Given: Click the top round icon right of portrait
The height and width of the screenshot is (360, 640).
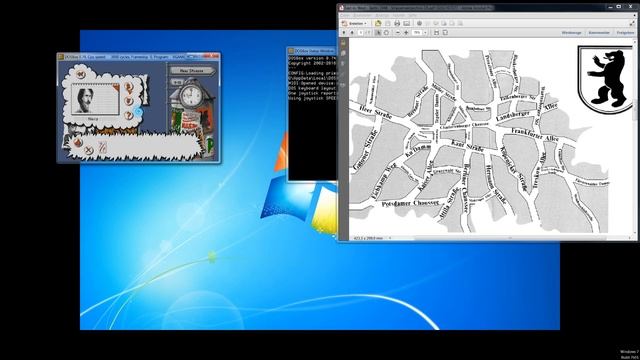Looking at the screenshot, I should pos(129,87).
